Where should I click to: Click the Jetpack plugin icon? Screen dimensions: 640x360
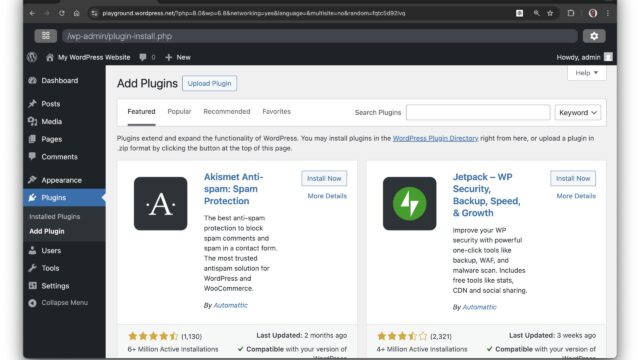[x=409, y=203]
